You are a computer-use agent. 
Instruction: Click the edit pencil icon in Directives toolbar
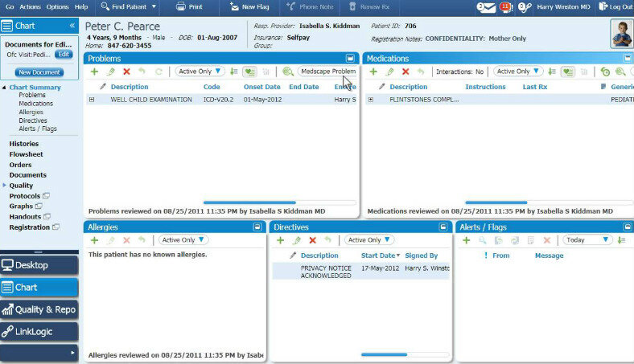(297, 240)
